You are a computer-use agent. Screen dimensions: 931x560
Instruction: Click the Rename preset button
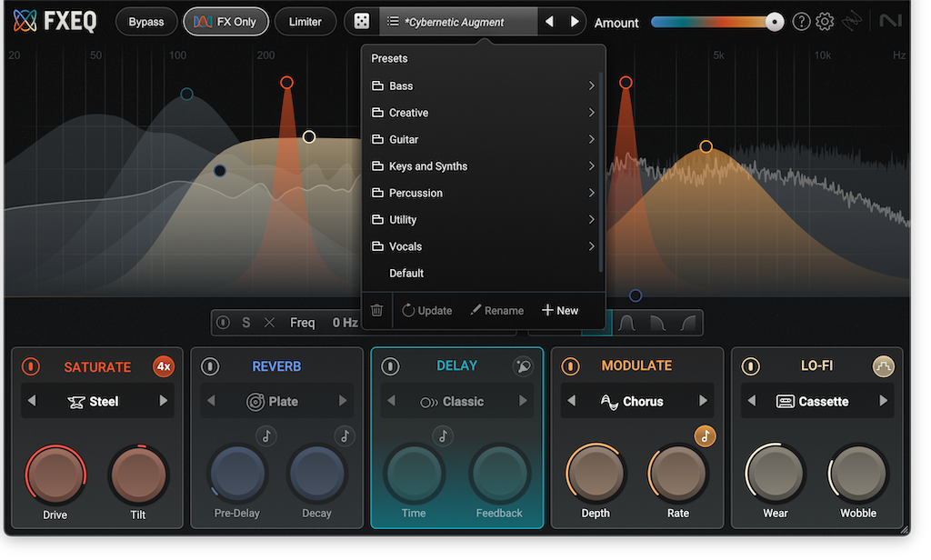click(x=496, y=310)
